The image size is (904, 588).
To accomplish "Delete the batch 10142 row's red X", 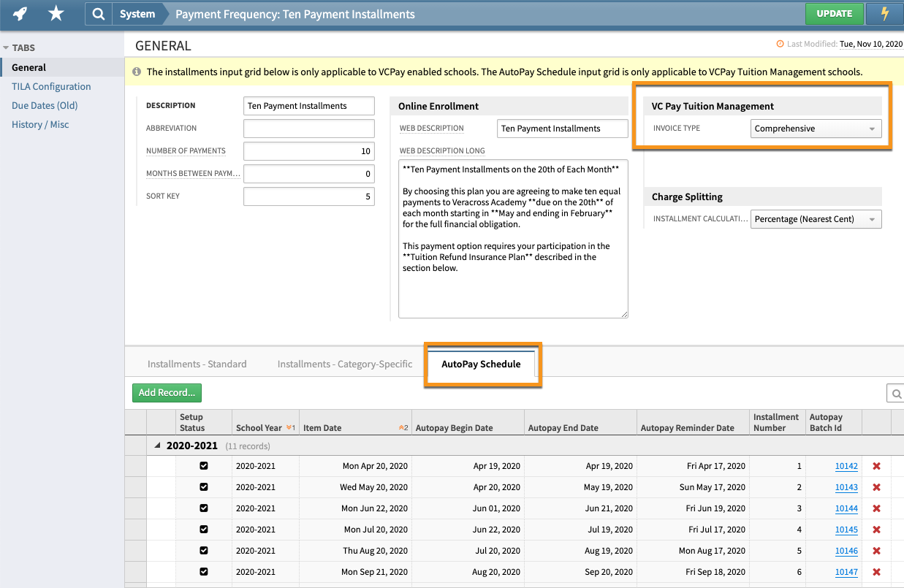I will pos(876,466).
